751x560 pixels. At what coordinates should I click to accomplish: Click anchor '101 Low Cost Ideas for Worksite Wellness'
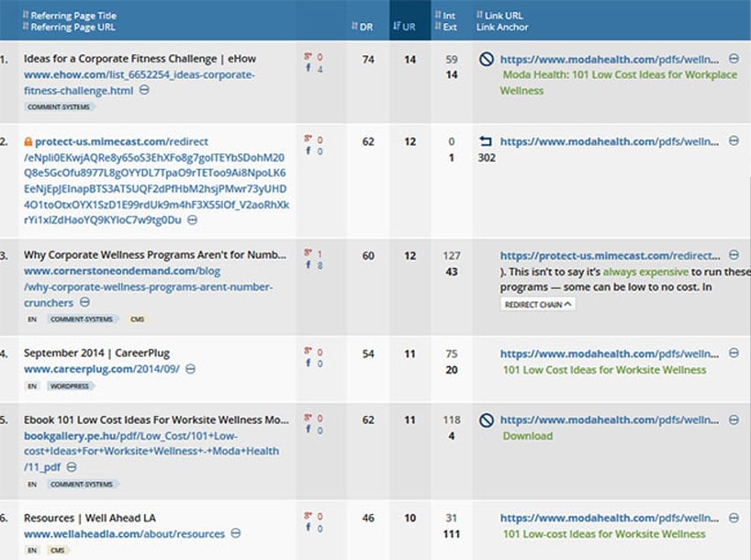tap(604, 370)
